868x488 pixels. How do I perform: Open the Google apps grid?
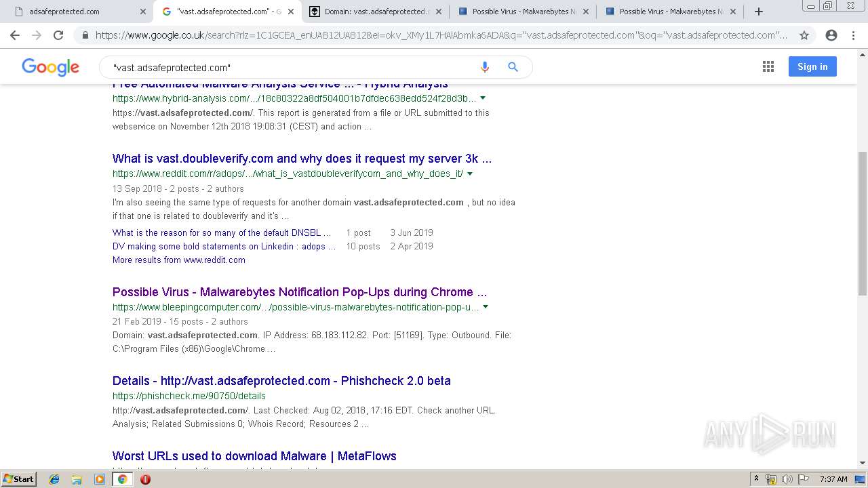pyautogui.click(x=768, y=66)
